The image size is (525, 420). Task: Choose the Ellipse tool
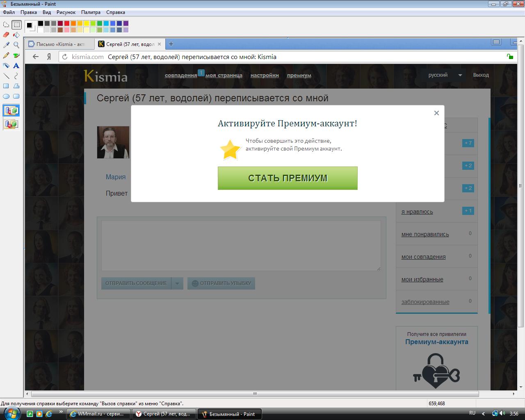click(6, 96)
